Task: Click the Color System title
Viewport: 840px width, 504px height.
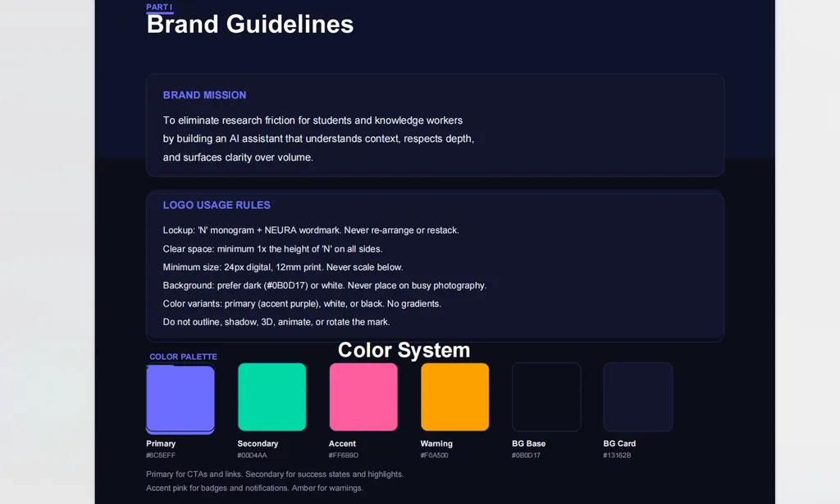Action: 404,350
